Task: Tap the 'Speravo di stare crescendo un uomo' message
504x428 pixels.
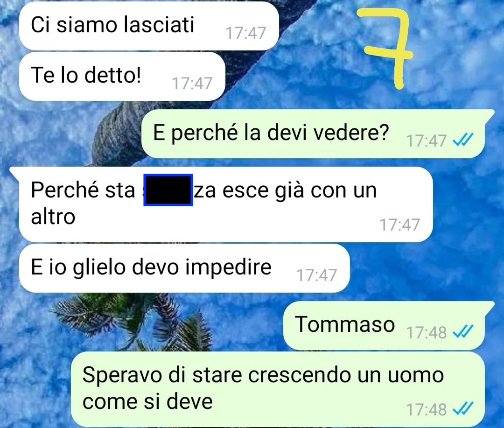Action: pyautogui.click(x=278, y=389)
